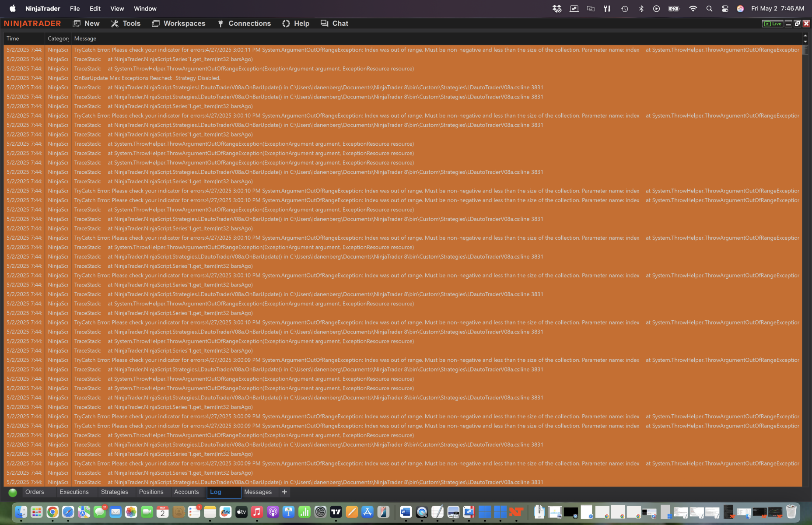Click the log scrollbar up arrow

click(x=805, y=35)
